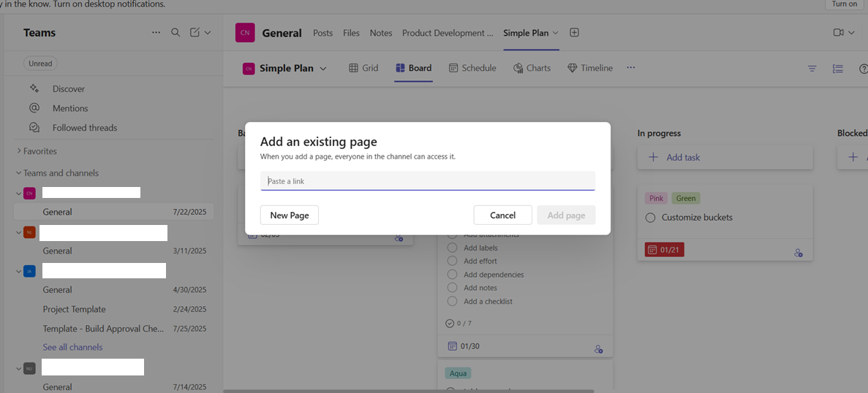Viewport: 868px width, 393px height.
Task: Open the Timeline view
Action: click(x=590, y=68)
